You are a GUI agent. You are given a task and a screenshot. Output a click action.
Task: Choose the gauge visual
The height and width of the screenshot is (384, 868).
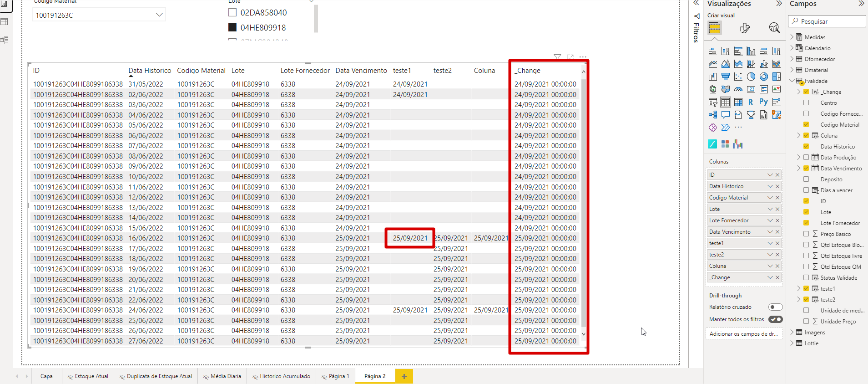[x=738, y=89]
